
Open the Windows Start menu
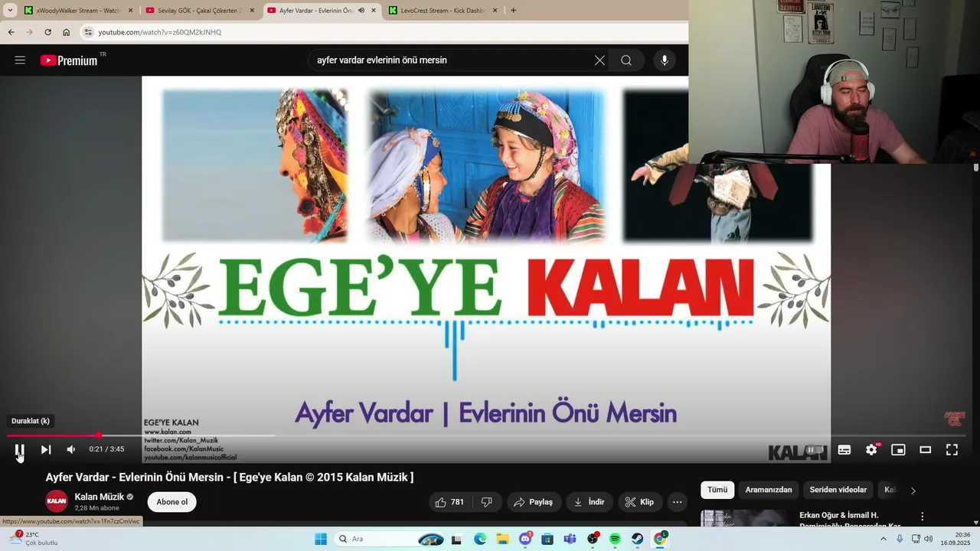(321, 540)
